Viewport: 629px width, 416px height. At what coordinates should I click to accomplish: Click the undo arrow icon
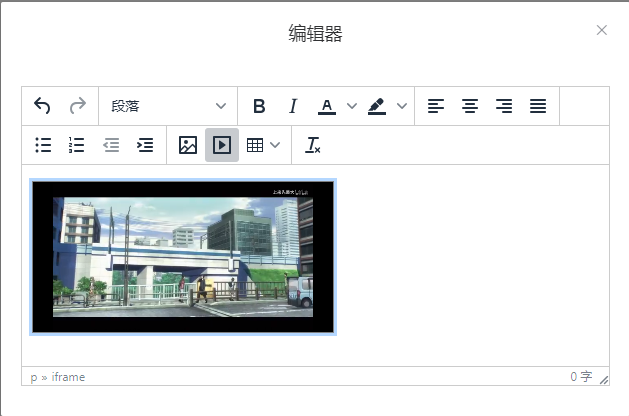[x=42, y=106]
